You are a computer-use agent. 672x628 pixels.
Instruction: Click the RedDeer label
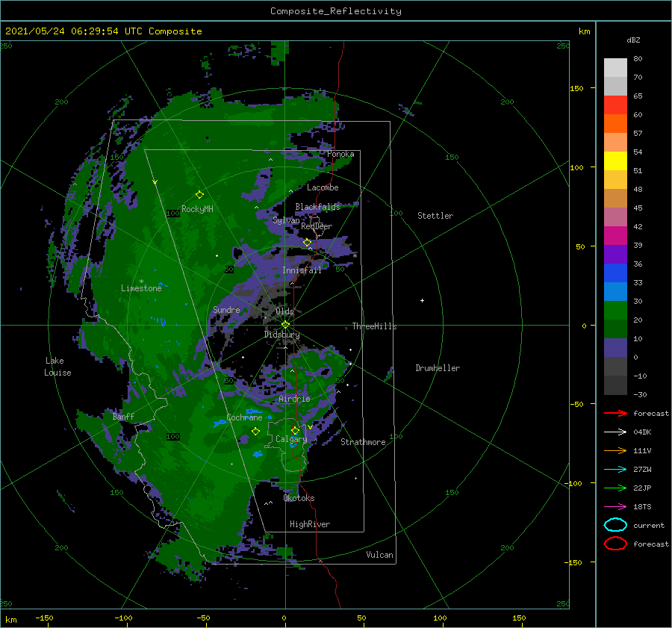coord(317,226)
